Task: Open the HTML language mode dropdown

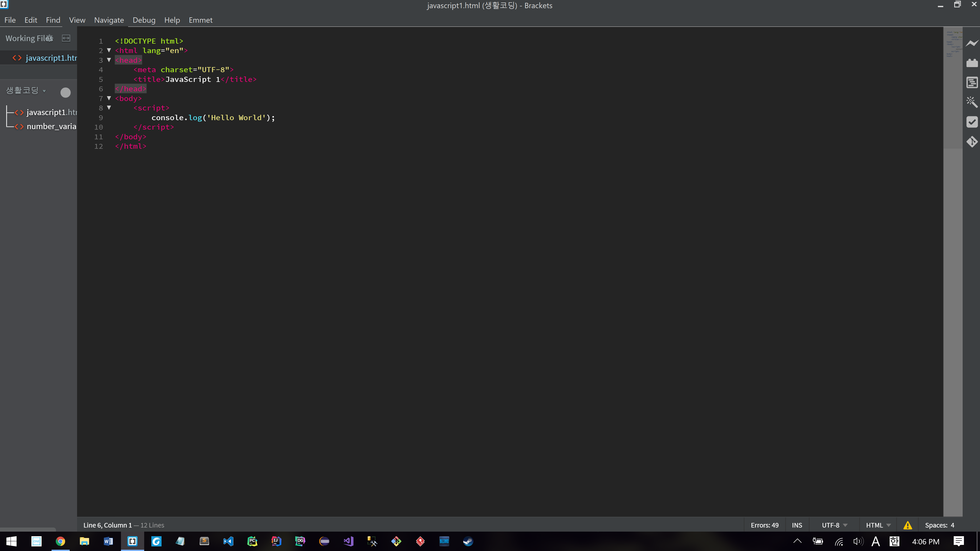Action: click(x=878, y=525)
